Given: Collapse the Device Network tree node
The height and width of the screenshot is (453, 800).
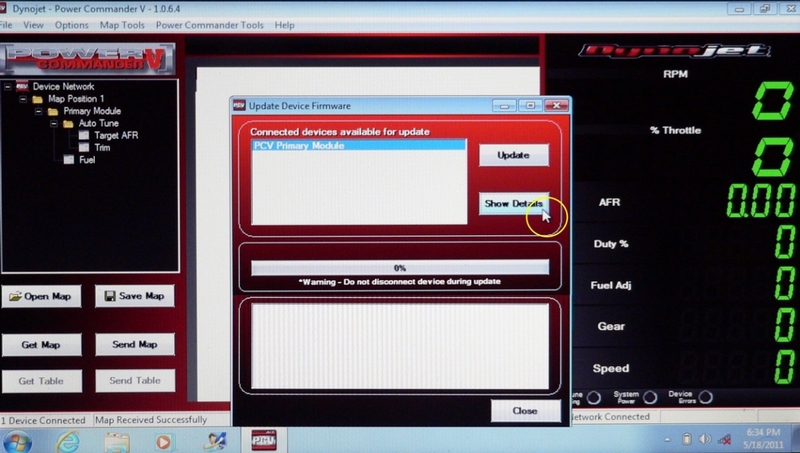Looking at the screenshot, I should pos(7,87).
